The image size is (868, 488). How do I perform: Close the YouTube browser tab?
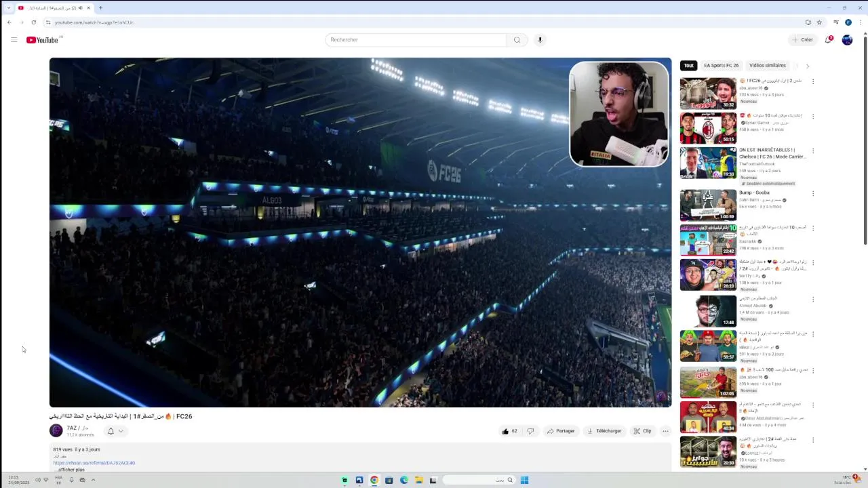click(88, 8)
